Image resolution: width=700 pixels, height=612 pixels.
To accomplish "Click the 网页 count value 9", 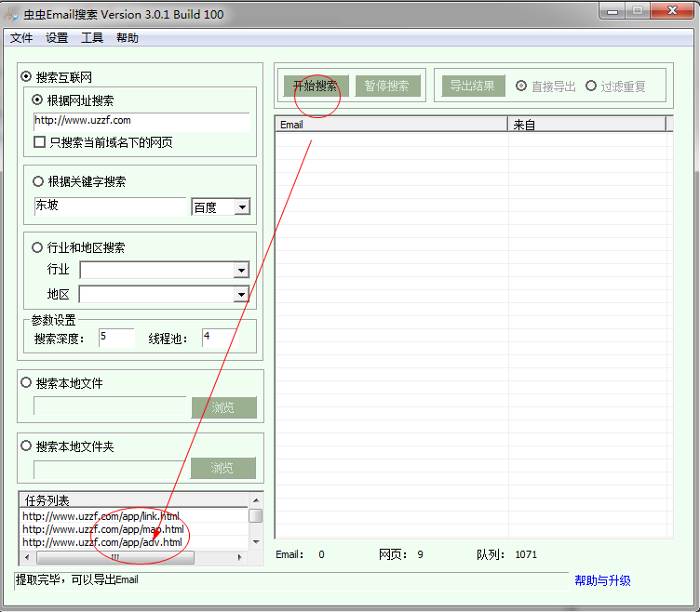I will (420, 554).
